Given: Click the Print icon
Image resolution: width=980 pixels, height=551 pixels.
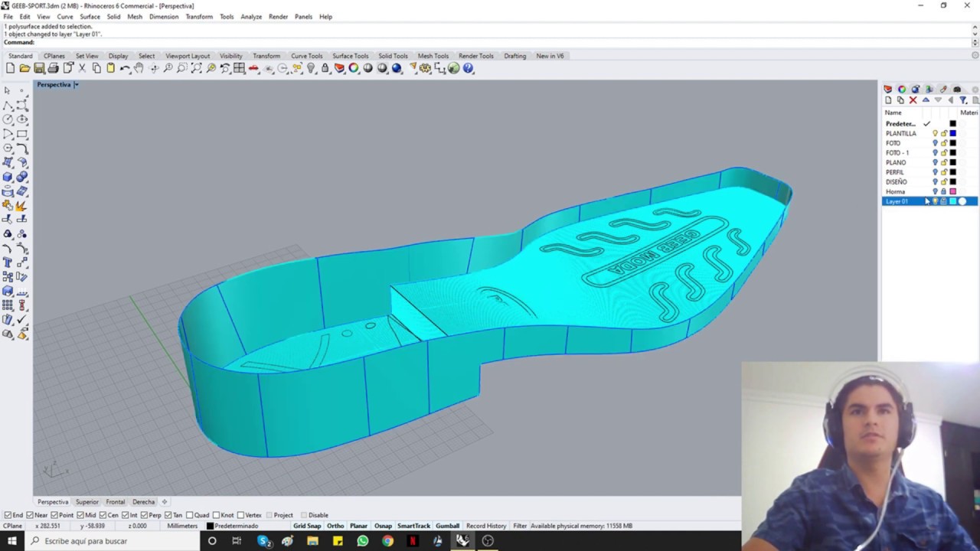Looking at the screenshot, I should pos(53,68).
